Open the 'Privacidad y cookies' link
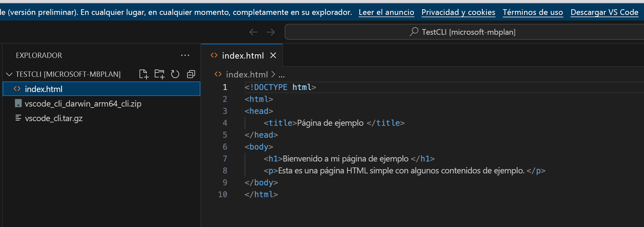644x227 pixels. click(458, 12)
